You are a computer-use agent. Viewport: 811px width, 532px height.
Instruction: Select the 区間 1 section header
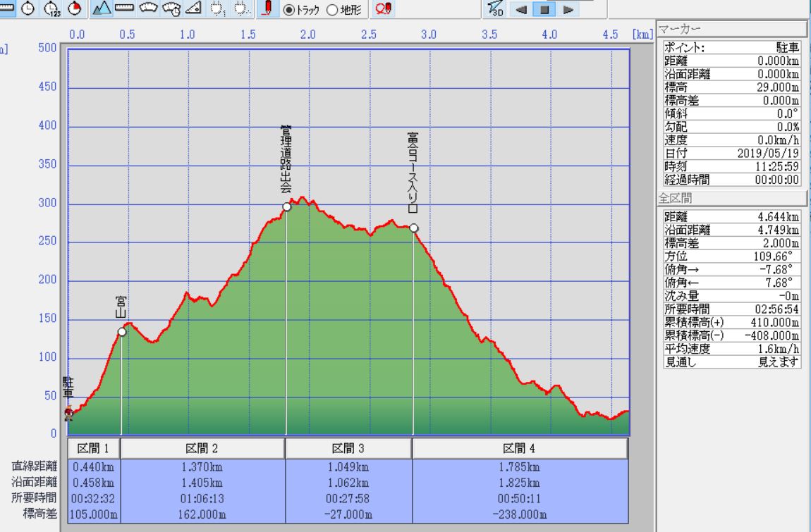(x=94, y=449)
